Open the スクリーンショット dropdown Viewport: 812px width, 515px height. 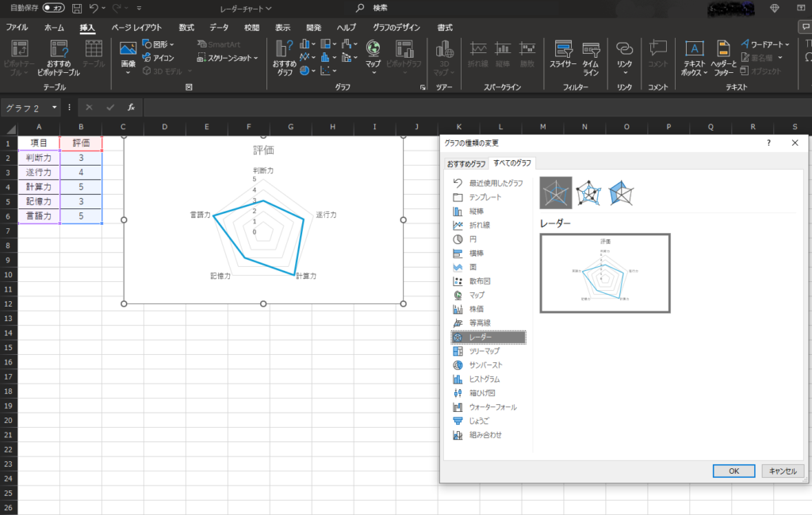click(x=228, y=58)
